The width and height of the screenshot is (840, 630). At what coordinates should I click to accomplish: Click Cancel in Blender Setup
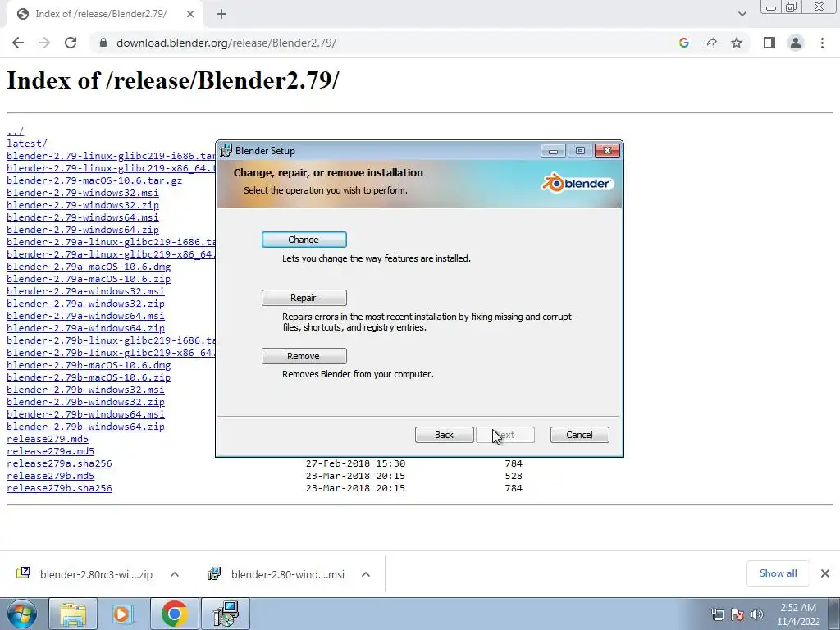click(580, 435)
